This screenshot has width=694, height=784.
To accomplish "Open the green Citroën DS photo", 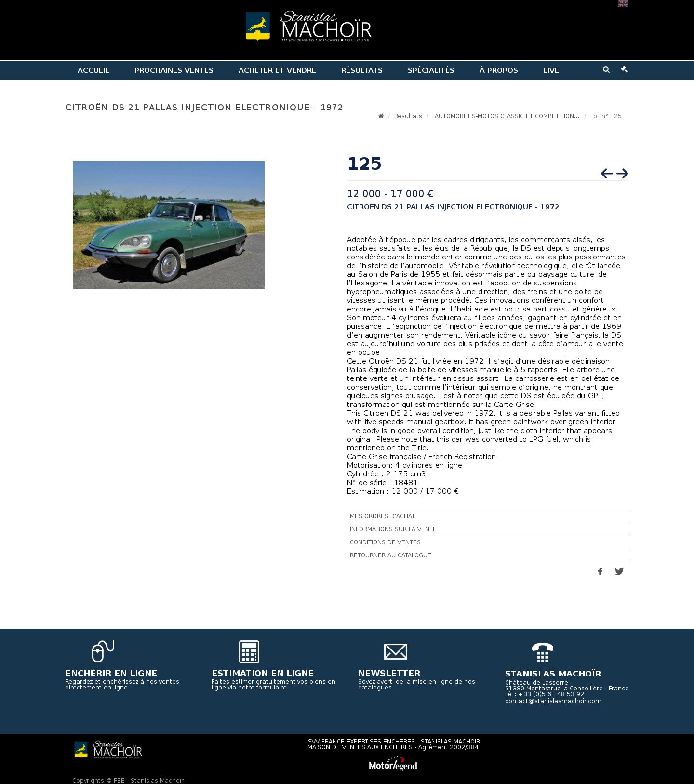I will coord(169,225).
